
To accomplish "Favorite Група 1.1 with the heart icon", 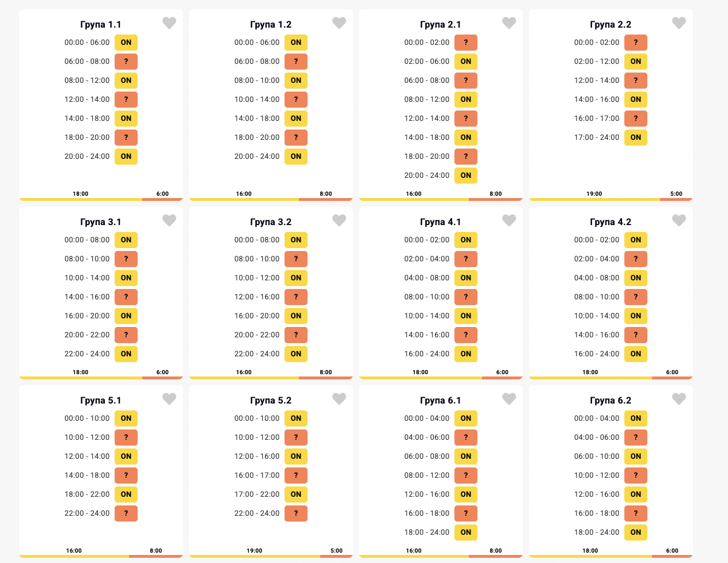I will pyautogui.click(x=169, y=23).
